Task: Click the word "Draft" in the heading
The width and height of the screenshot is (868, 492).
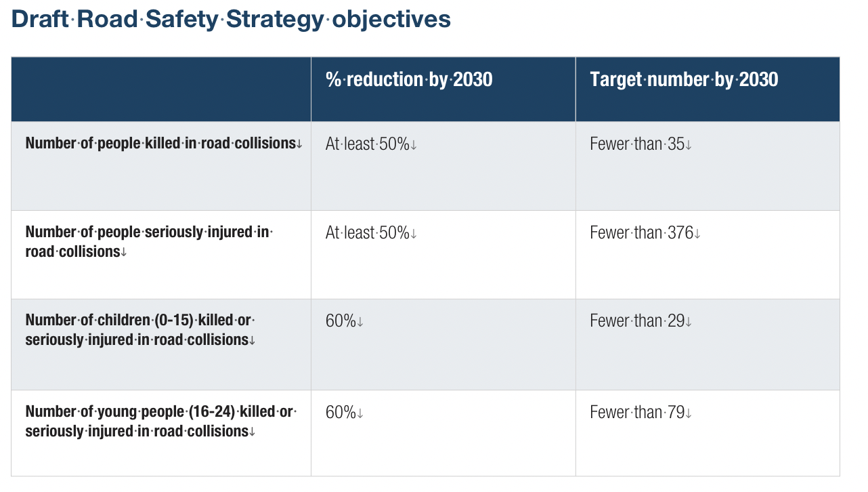Action: (x=40, y=19)
